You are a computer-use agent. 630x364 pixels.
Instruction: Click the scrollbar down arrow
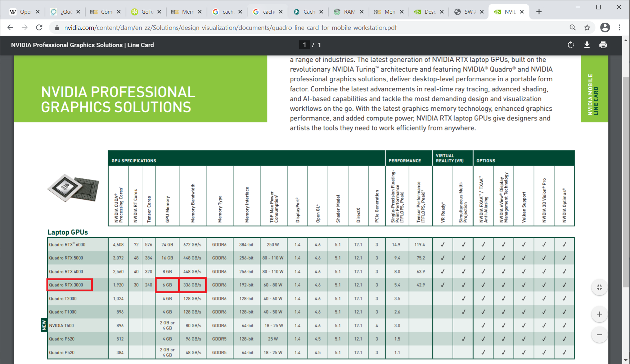point(626,360)
